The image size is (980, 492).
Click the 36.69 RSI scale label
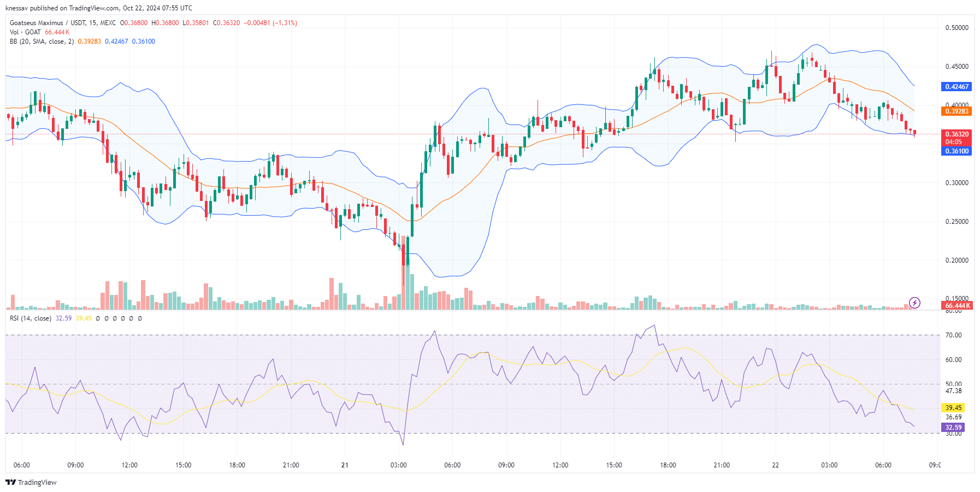coord(953,417)
